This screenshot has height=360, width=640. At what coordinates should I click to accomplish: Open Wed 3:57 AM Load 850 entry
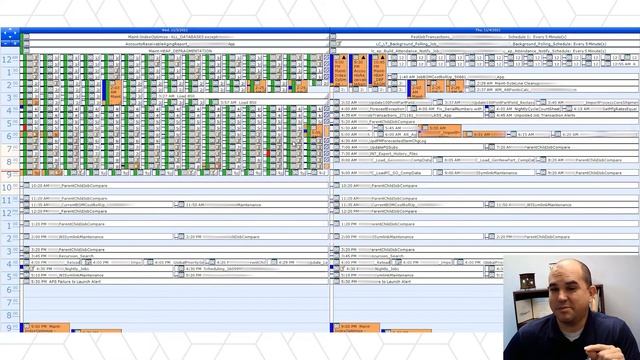coord(269,102)
